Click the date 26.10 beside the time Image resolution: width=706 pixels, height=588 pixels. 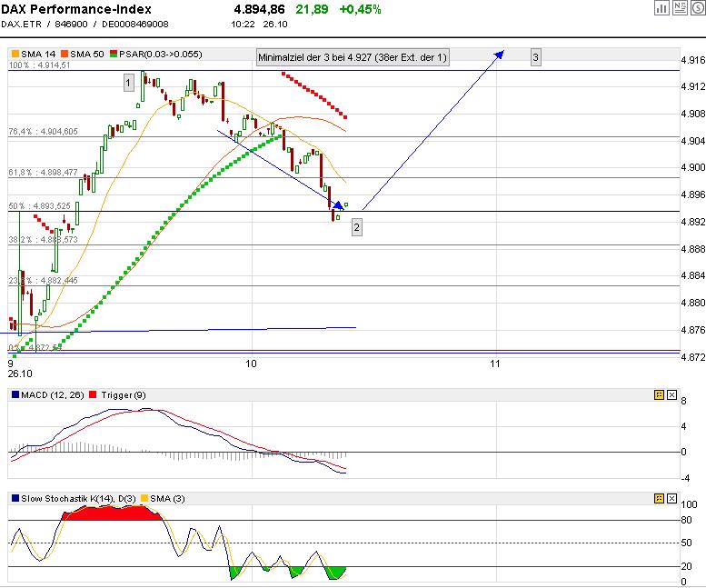(275, 25)
